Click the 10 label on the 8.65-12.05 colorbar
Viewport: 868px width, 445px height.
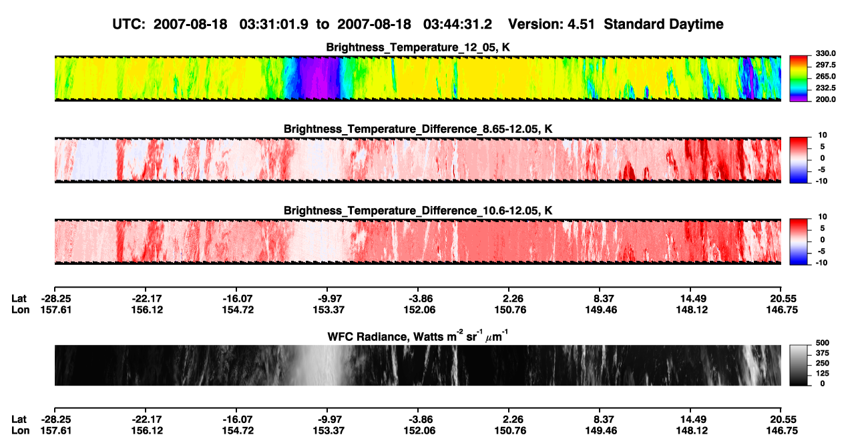pos(822,135)
